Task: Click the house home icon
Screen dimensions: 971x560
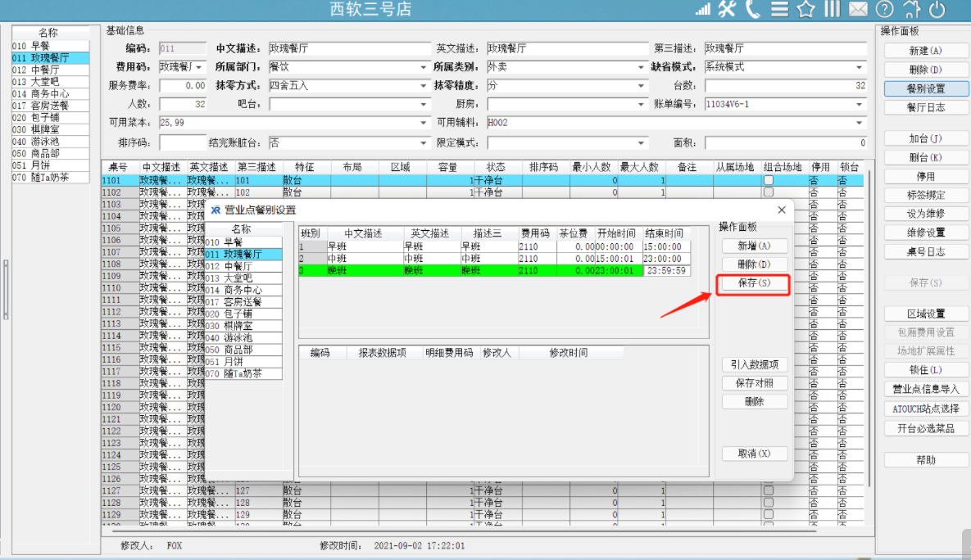Action: 911,9
